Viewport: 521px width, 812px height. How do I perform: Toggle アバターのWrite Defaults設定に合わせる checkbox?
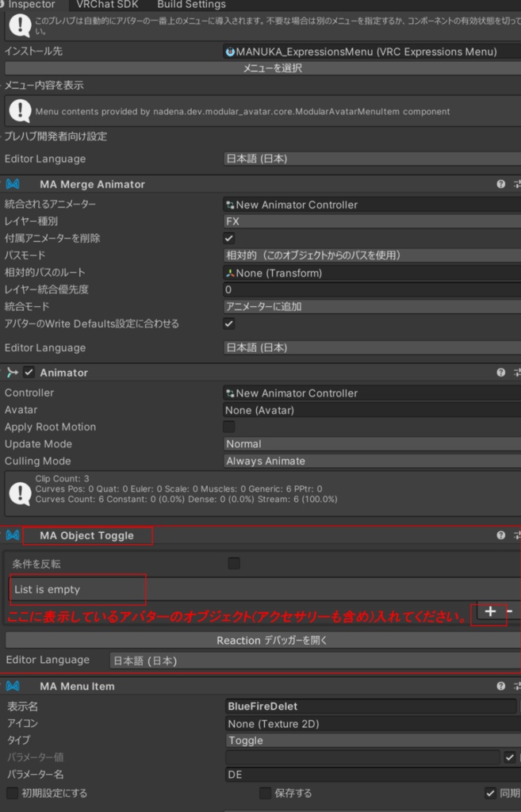229,324
